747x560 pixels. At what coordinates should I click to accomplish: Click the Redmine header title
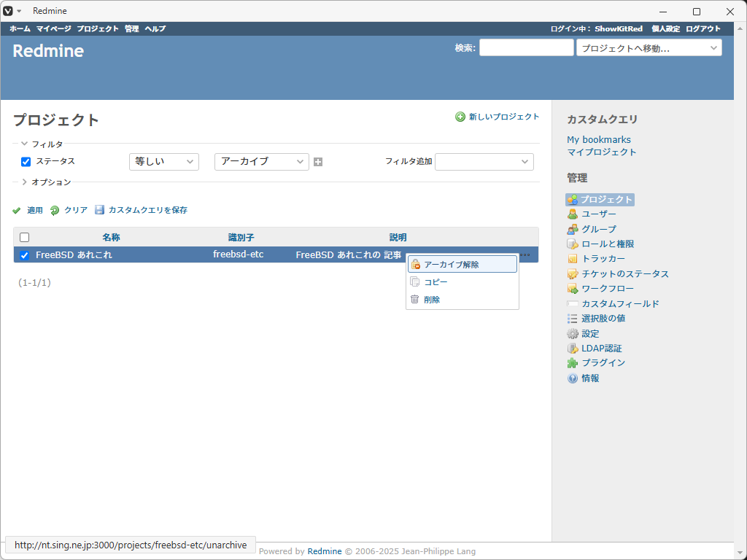48,51
